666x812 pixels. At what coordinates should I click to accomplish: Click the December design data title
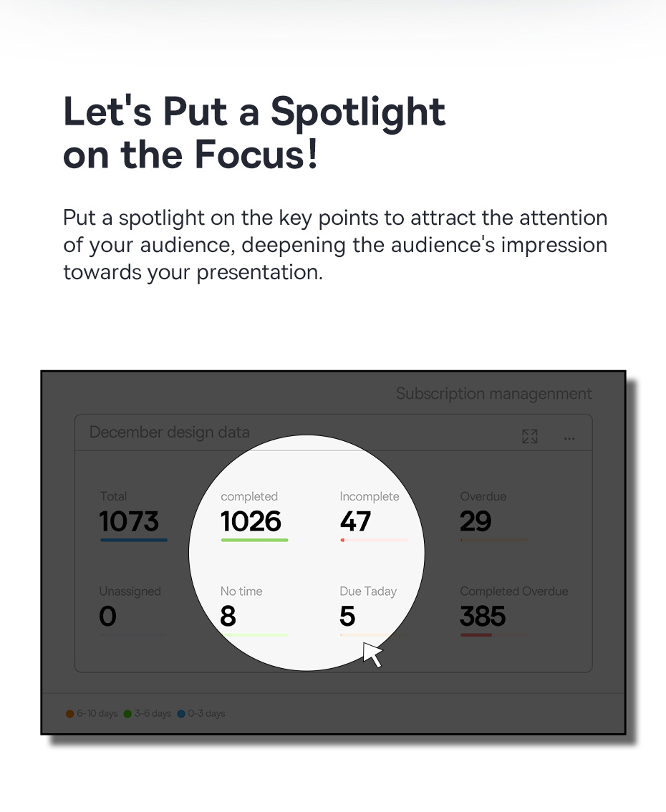point(169,432)
